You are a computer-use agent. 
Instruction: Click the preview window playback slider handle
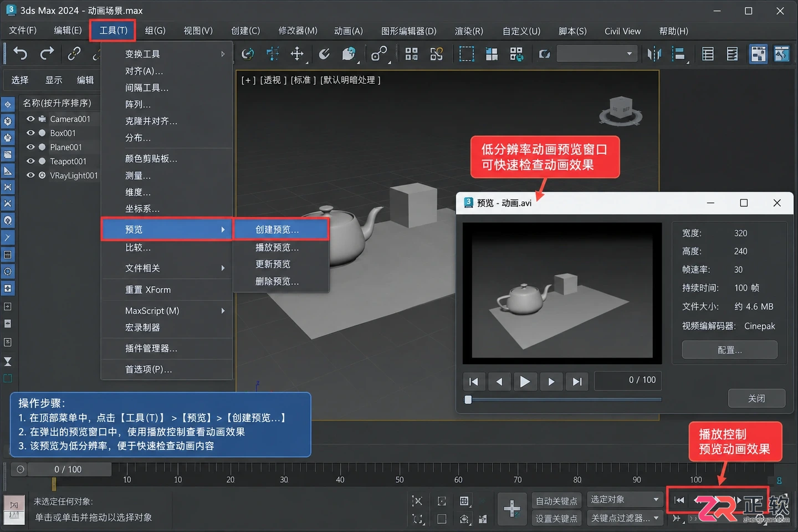468,400
